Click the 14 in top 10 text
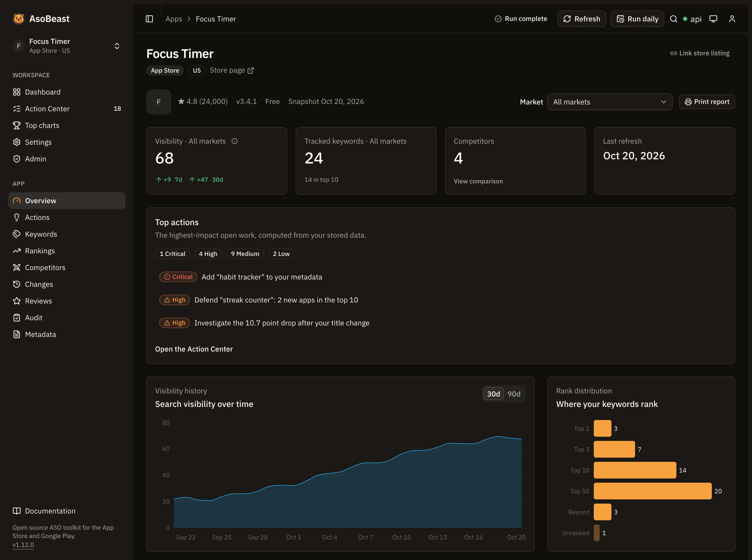The width and height of the screenshot is (752, 560). 321,180
